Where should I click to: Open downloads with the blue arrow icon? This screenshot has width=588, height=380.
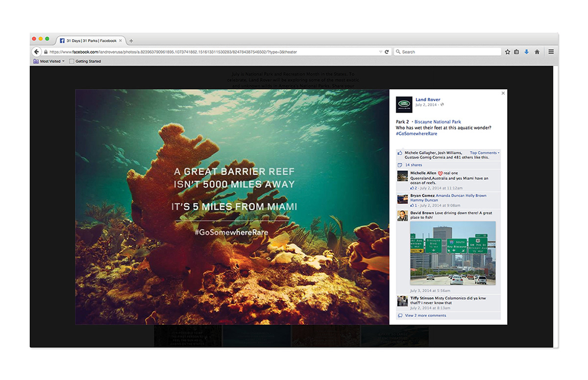pyautogui.click(x=527, y=52)
